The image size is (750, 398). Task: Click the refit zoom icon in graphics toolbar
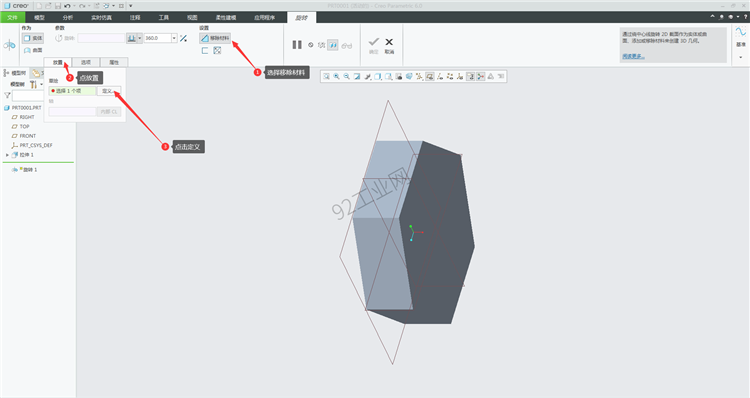click(x=326, y=77)
